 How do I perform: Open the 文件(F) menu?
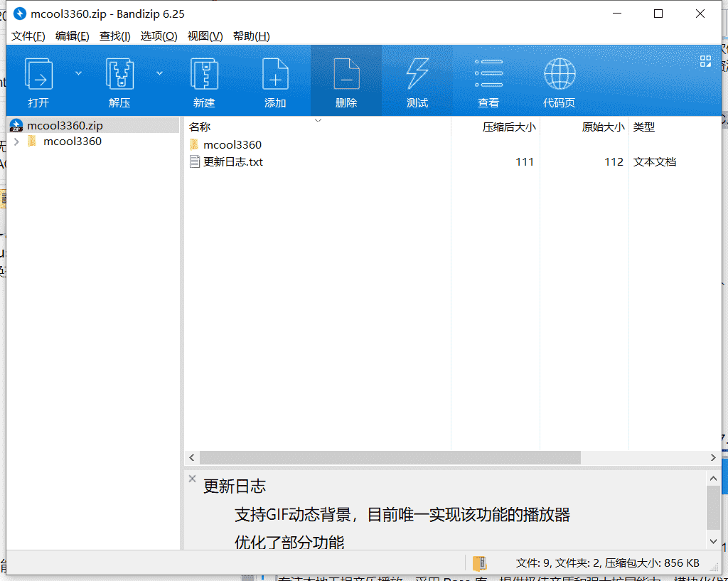[x=28, y=36]
